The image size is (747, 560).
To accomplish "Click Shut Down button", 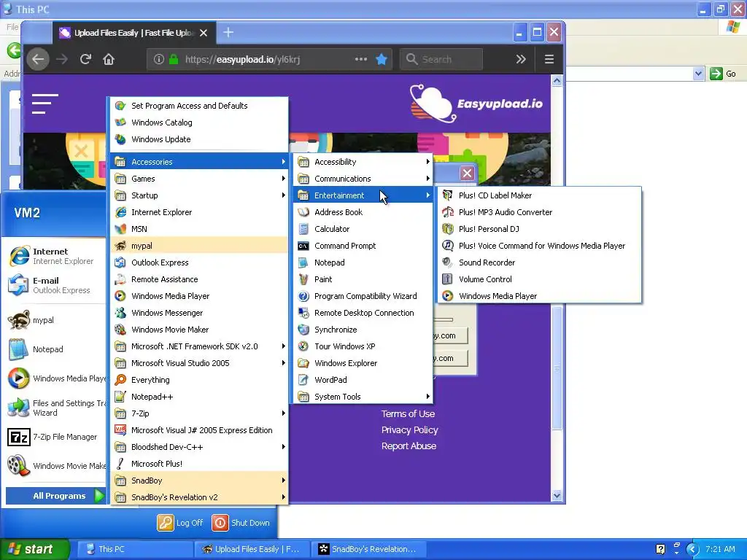I will (241, 523).
